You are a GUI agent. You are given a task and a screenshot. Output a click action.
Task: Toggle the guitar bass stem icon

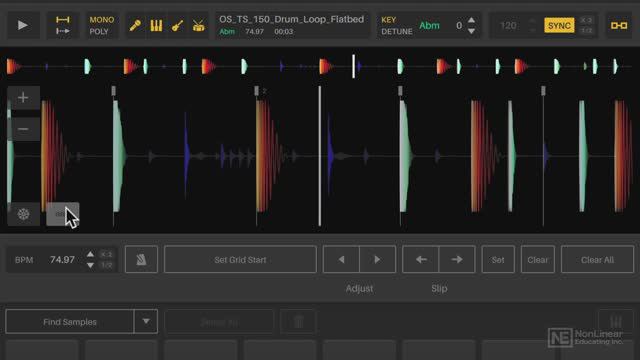tap(177, 26)
